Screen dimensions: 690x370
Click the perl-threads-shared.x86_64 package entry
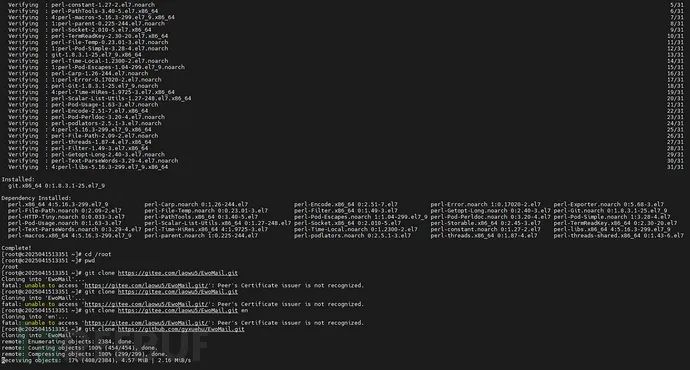click(619, 236)
